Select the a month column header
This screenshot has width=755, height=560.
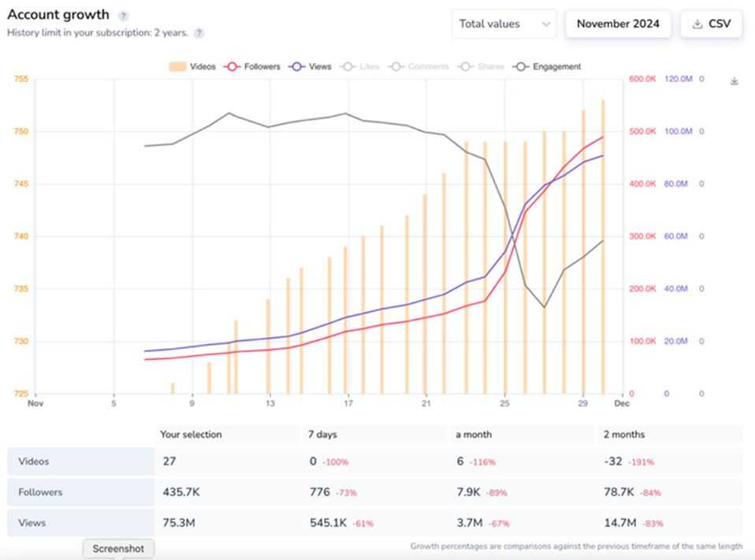(x=473, y=434)
